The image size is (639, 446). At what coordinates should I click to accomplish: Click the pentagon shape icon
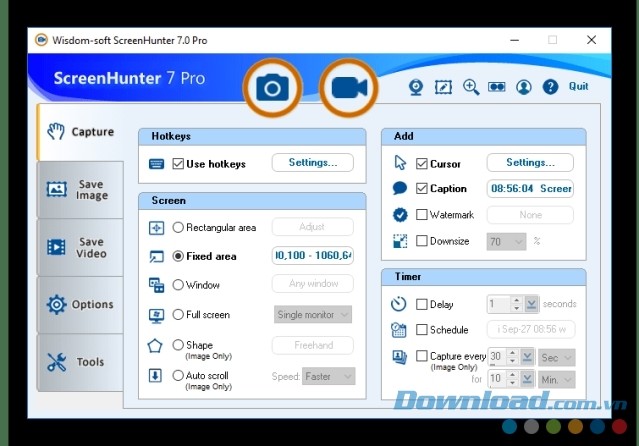[x=155, y=346]
